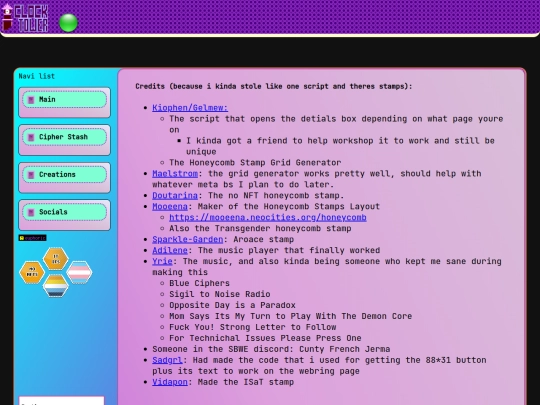Click the 'Navi list' sidebar heading

pyautogui.click(x=37, y=76)
